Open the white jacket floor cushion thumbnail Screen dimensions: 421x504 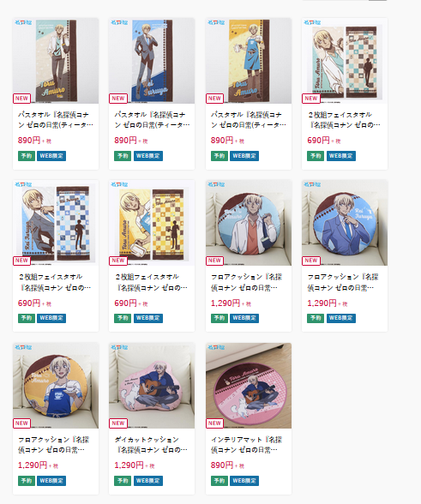coord(249,223)
